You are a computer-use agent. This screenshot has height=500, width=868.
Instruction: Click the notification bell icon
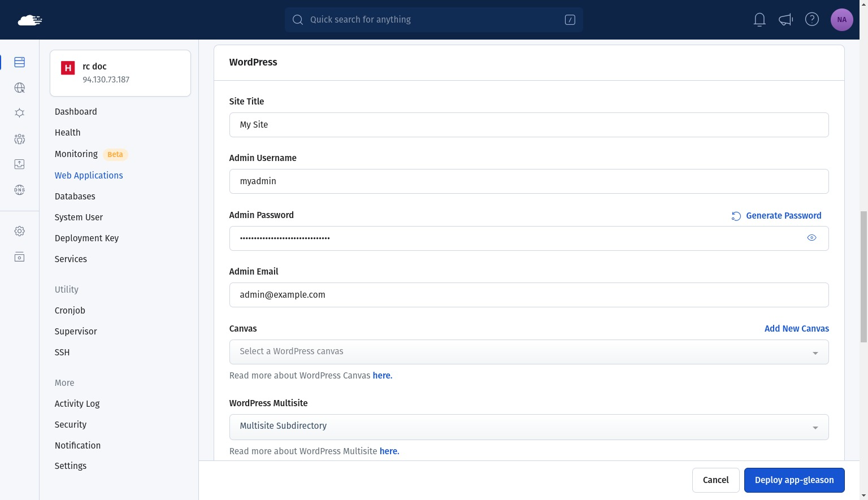759,19
